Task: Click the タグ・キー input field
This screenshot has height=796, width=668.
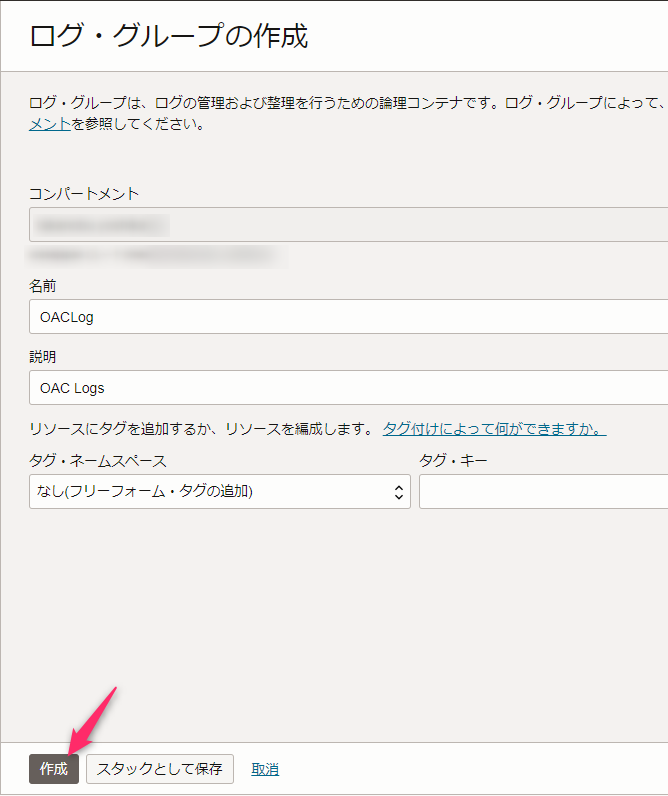Action: [x=544, y=491]
